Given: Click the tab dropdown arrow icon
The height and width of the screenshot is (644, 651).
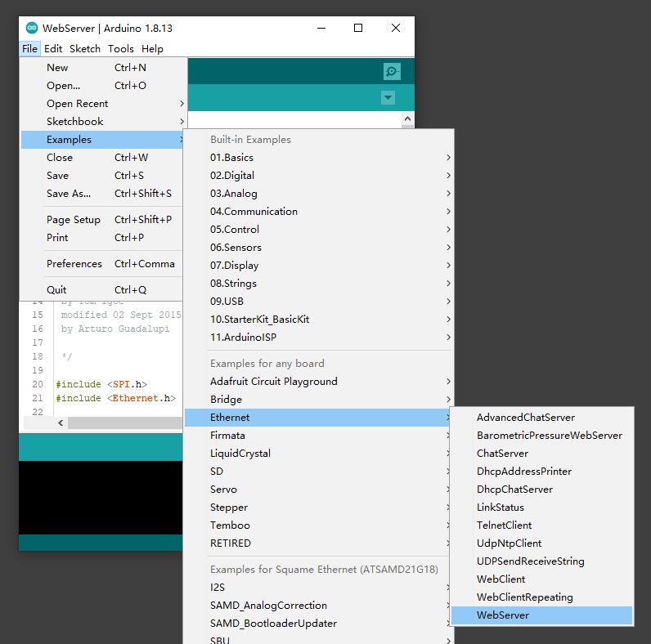Looking at the screenshot, I should [388, 97].
